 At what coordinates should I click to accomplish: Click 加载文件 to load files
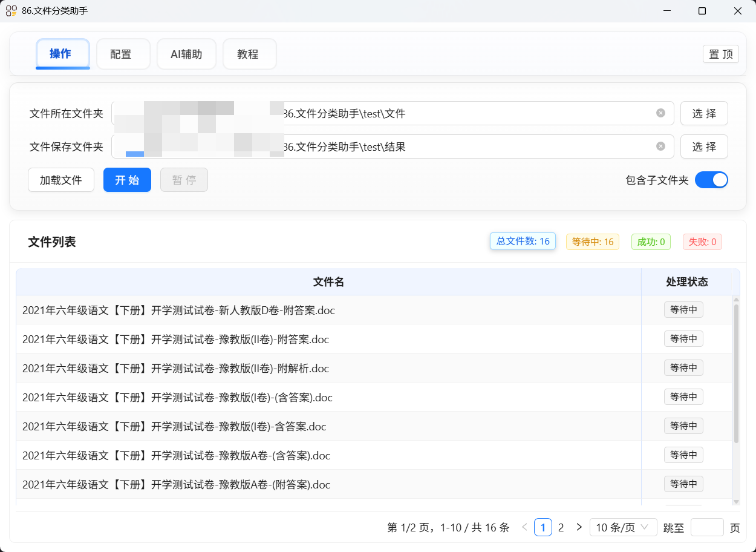[x=60, y=180]
